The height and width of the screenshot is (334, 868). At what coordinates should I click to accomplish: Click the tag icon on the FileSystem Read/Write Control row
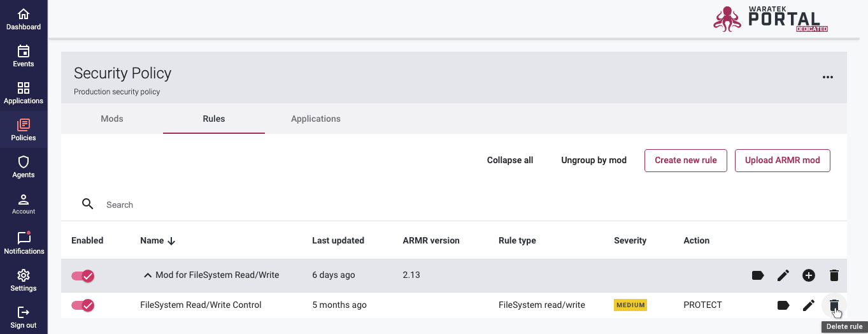click(783, 305)
